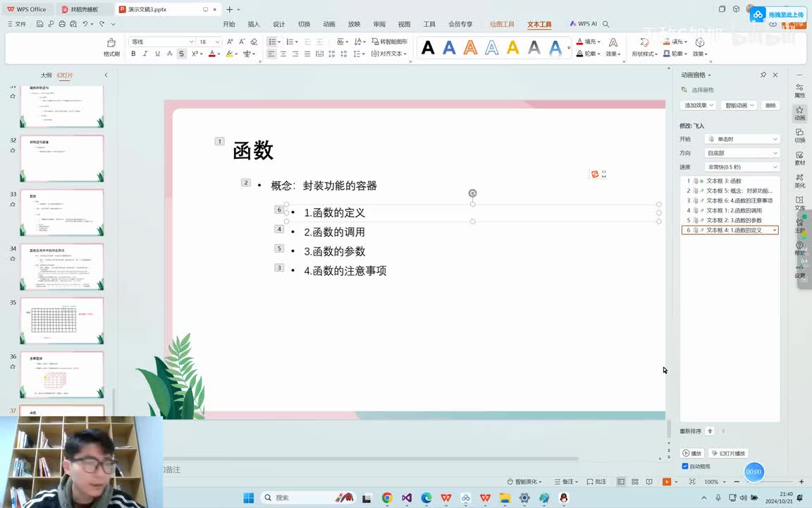Click the text highlight color icon
The width and height of the screenshot is (812, 508).
pyautogui.click(x=229, y=54)
